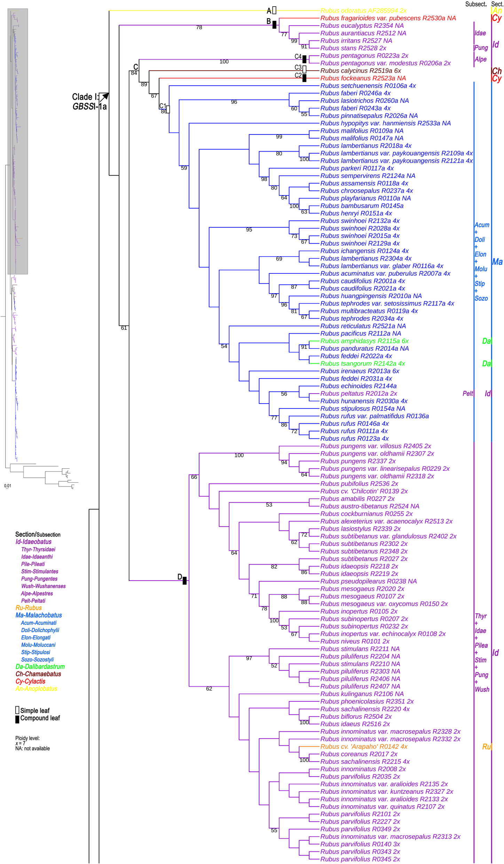Select Rubus huangpingensis R2010a NA
The image size is (504, 864).
click(x=371, y=296)
